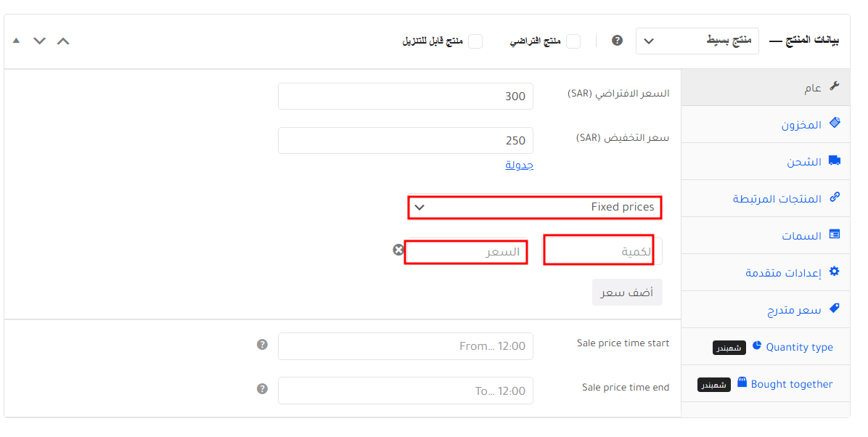
Task: Click the wrench icon for عام tab
Action: [834, 87]
